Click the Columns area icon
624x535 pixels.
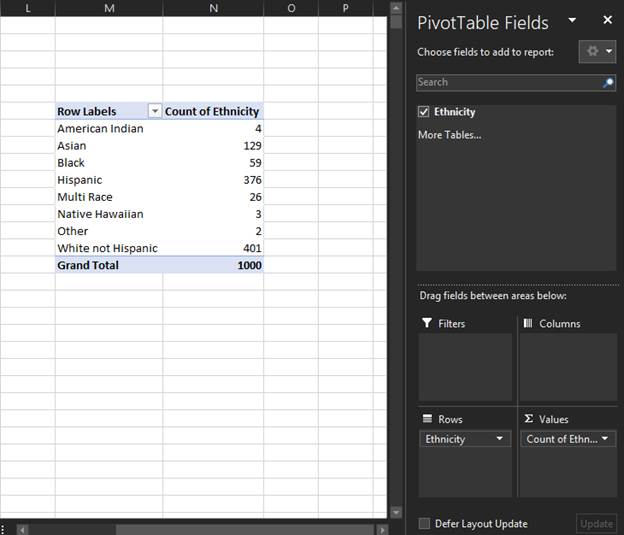(528, 323)
